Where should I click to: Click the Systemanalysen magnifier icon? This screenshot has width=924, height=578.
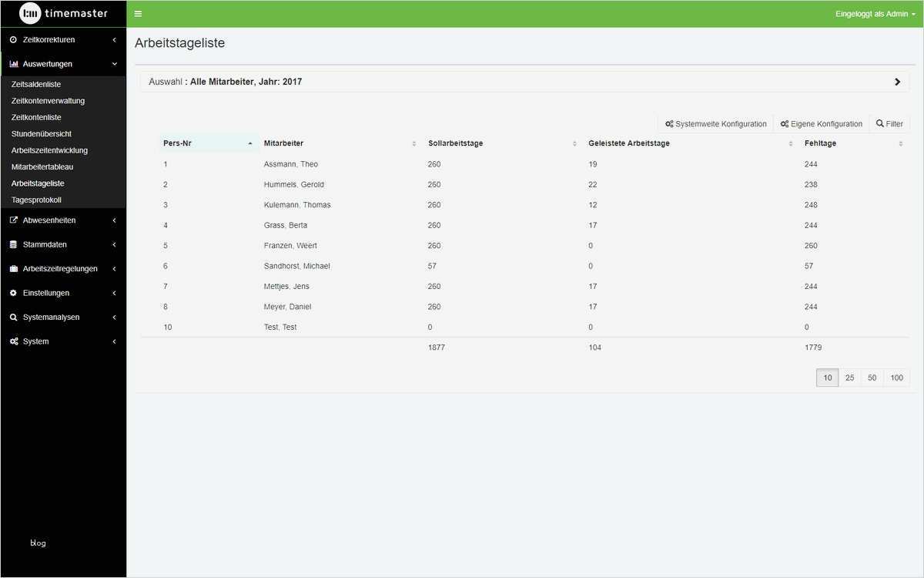(13, 317)
